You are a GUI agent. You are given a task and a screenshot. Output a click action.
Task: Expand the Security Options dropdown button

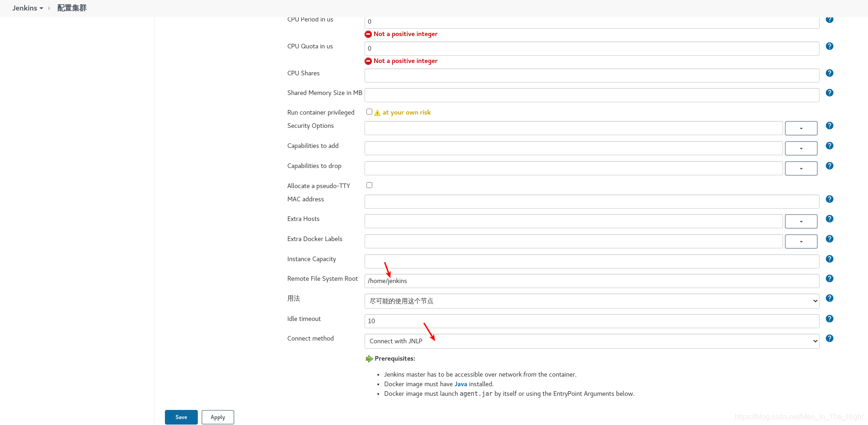point(801,128)
